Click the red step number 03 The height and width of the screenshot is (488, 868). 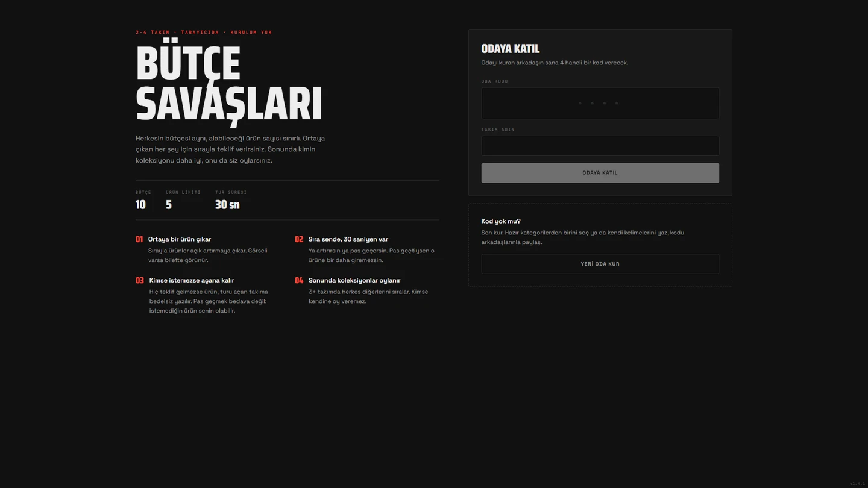click(140, 280)
